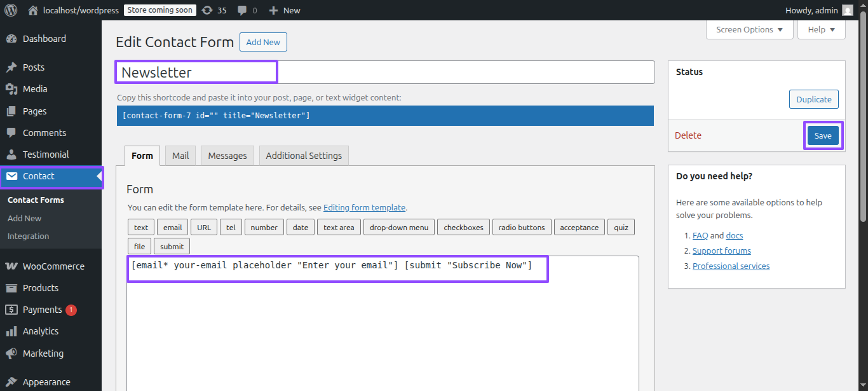
Task: Insert a text area tag
Action: pos(339,228)
